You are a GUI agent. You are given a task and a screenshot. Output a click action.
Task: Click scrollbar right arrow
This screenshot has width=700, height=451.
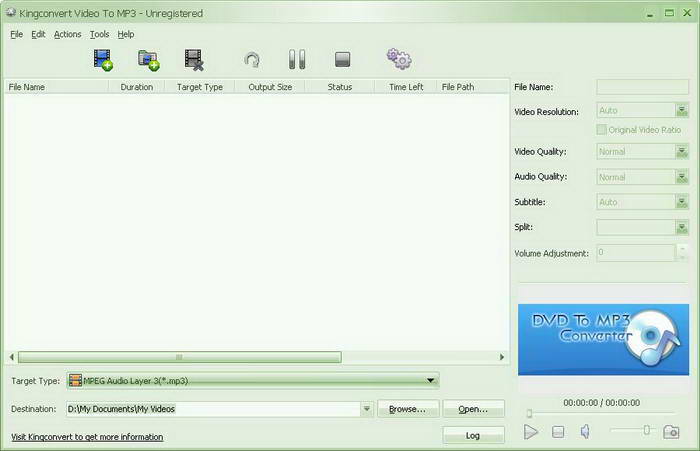[x=502, y=357]
